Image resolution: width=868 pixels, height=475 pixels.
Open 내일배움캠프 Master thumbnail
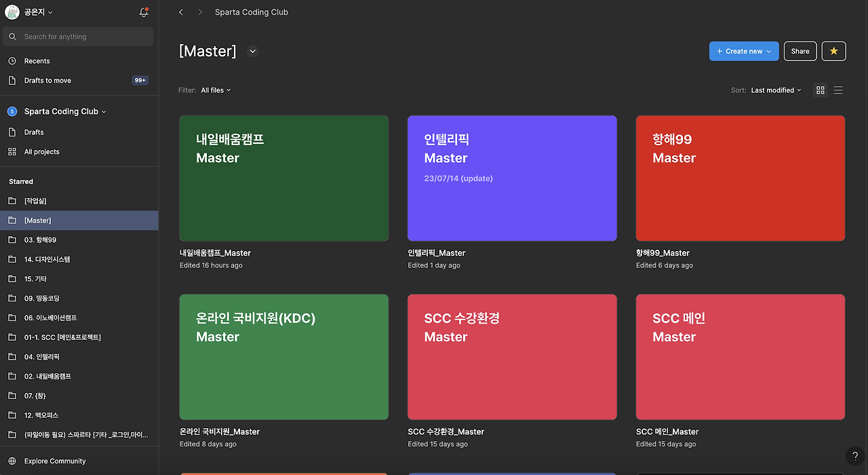(284, 178)
